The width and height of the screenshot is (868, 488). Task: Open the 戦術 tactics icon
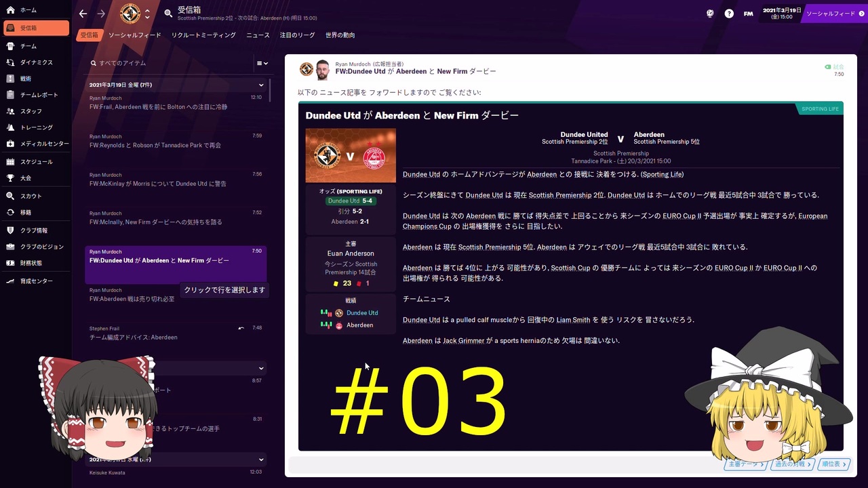pyautogui.click(x=10, y=79)
